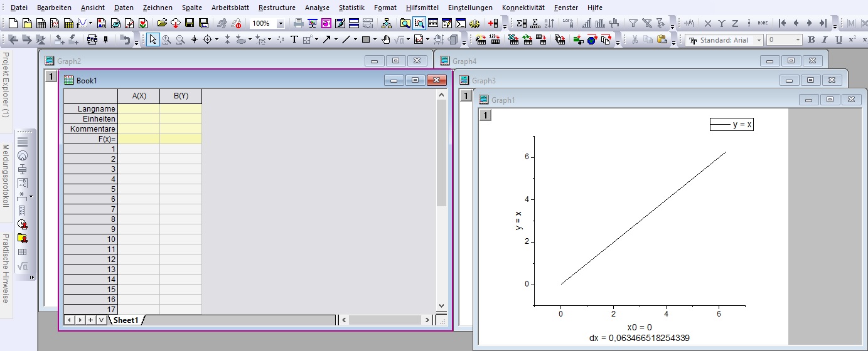Click the new workbook icon in toolbar
This screenshot has width=868, height=351.
(x=41, y=23)
